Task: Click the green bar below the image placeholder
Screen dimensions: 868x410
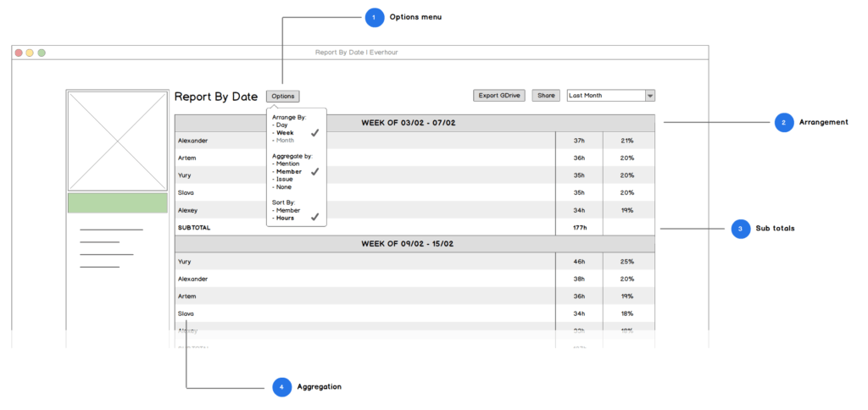Action: coord(118,202)
